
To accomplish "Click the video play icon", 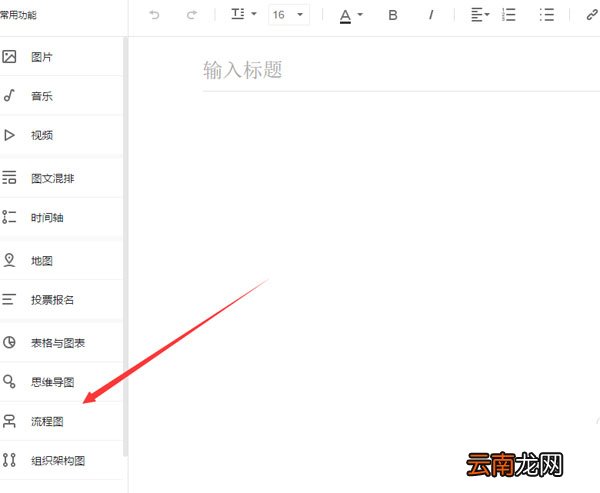I will pyautogui.click(x=9, y=135).
